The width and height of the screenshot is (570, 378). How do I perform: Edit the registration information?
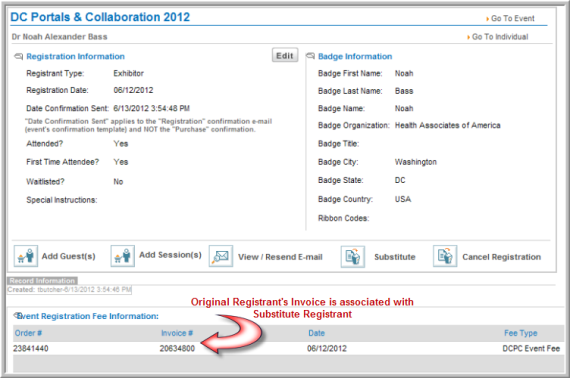[285, 55]
